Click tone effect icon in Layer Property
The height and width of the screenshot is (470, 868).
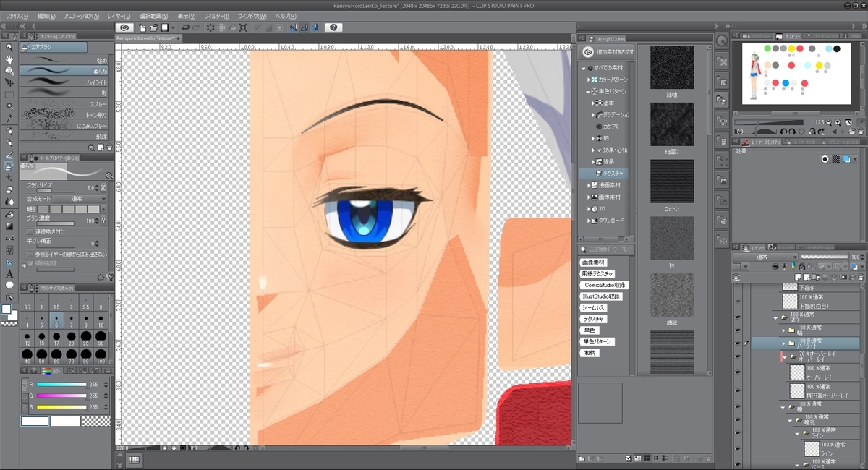click(835, 158)
